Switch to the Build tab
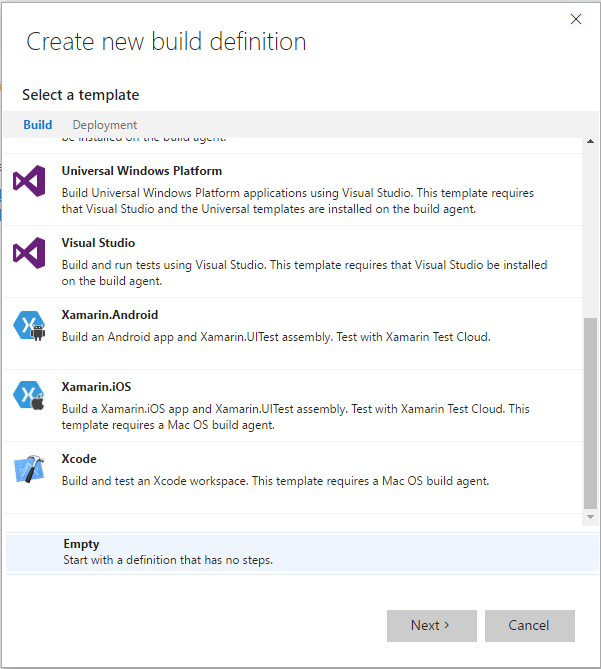 click(38, 125)
